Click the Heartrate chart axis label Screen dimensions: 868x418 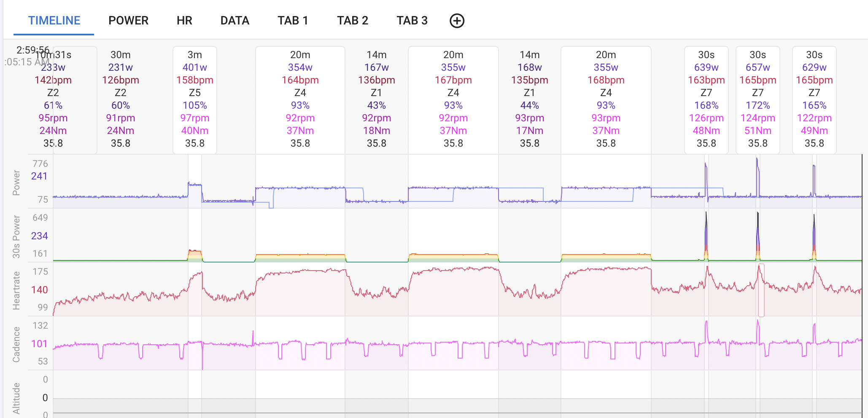pyautogui.click(x=16, y=290)
